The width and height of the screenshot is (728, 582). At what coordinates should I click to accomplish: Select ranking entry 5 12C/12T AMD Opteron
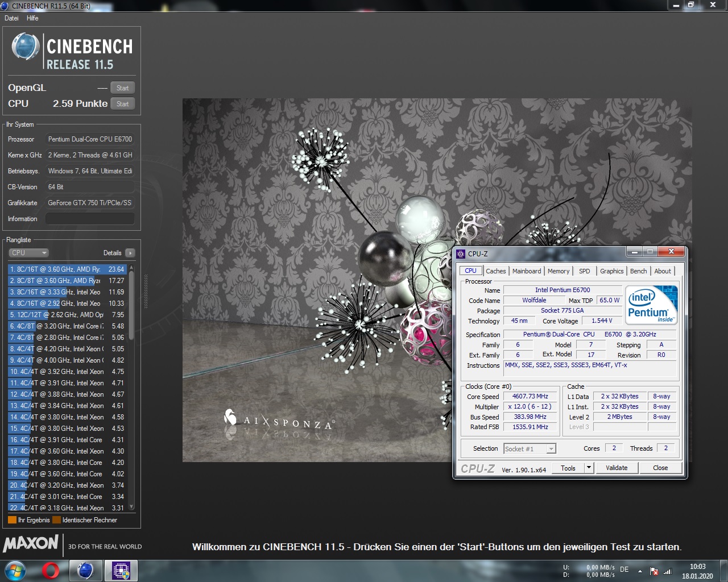tap(67, 315)
